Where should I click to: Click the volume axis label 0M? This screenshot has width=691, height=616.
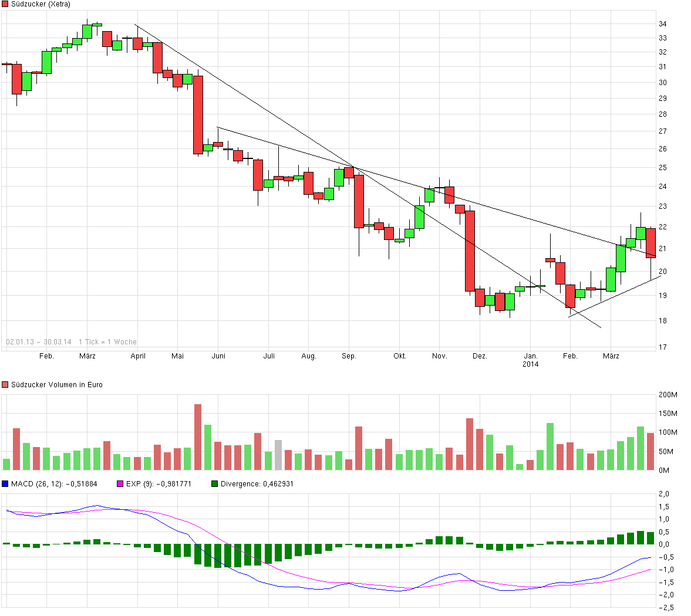tap(664, 471)
